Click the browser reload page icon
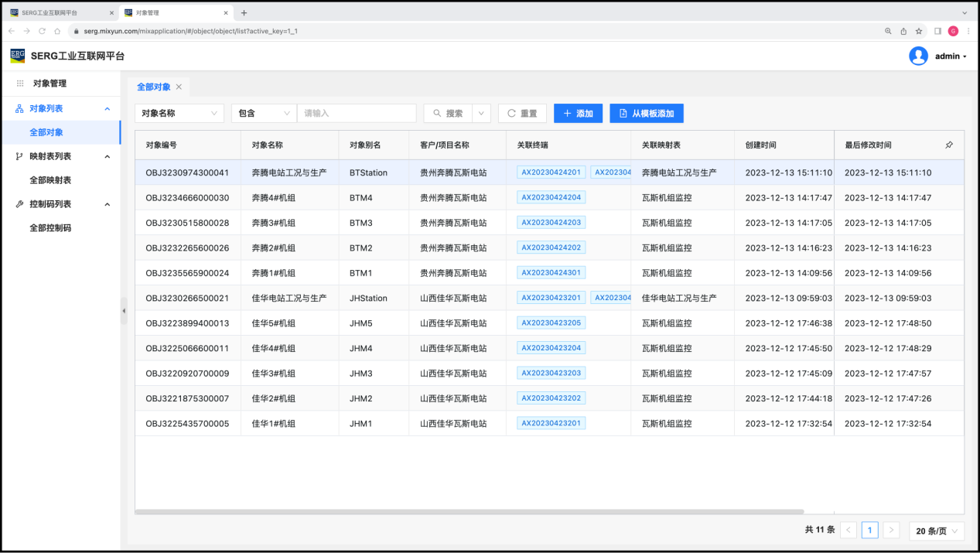This screenshot has height=553, width=980. pos(42,31)
